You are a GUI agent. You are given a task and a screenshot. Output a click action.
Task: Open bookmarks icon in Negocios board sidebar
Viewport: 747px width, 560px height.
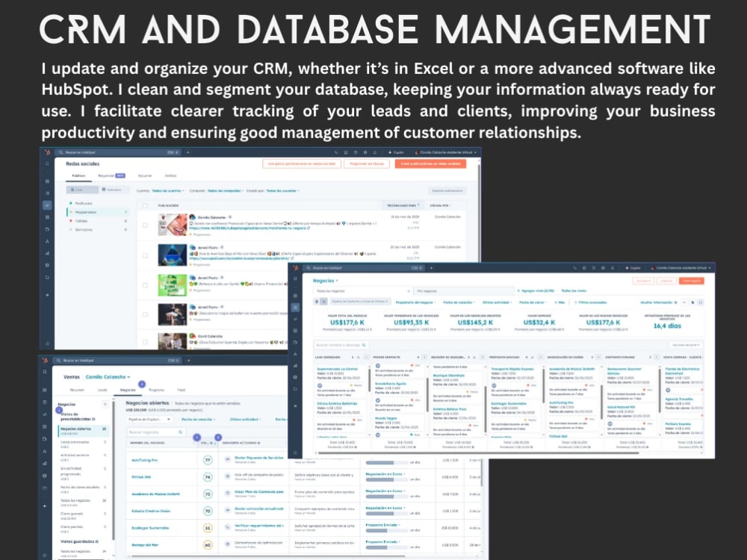tap(295, 279)
